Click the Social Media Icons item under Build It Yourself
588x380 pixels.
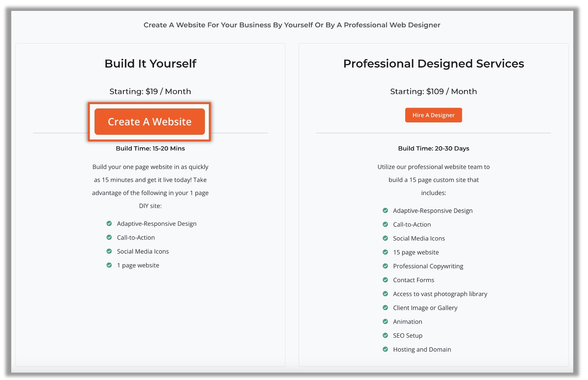[143, 251]
